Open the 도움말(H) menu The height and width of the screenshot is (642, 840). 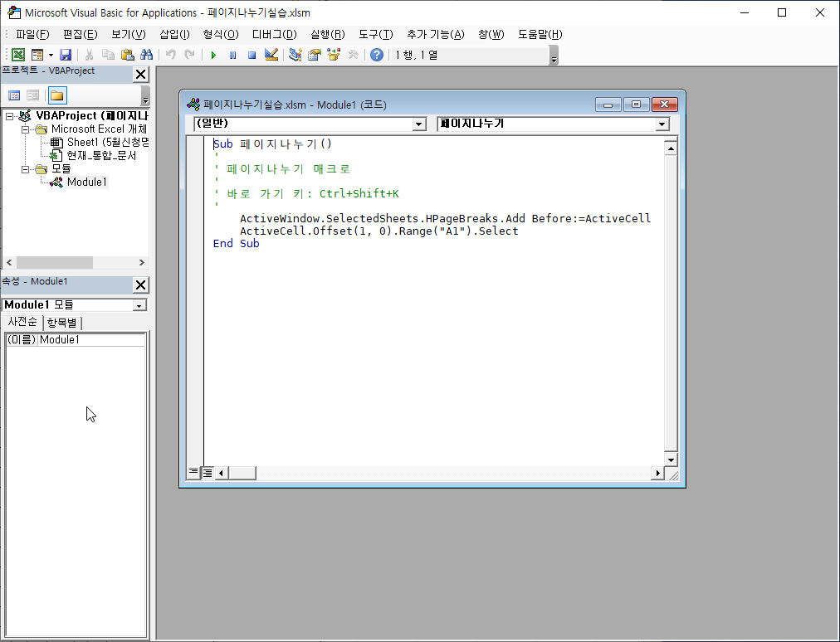pos(540,34)
